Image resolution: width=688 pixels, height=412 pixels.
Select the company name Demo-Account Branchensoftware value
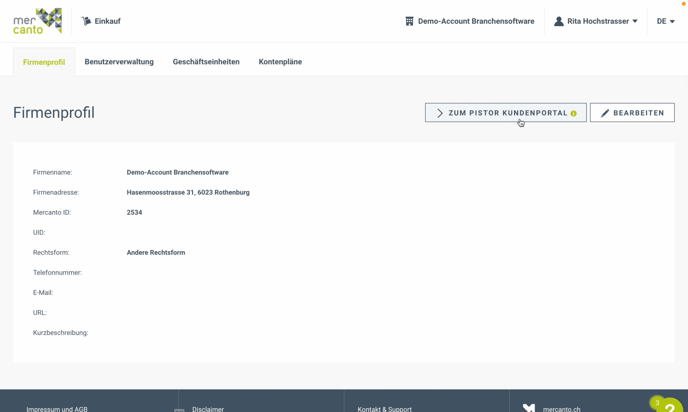178,172
